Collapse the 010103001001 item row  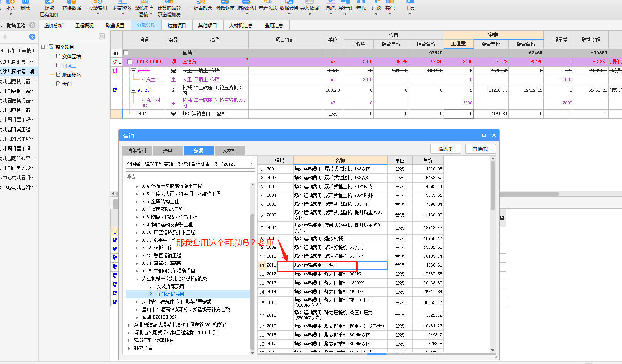point(130,62)
